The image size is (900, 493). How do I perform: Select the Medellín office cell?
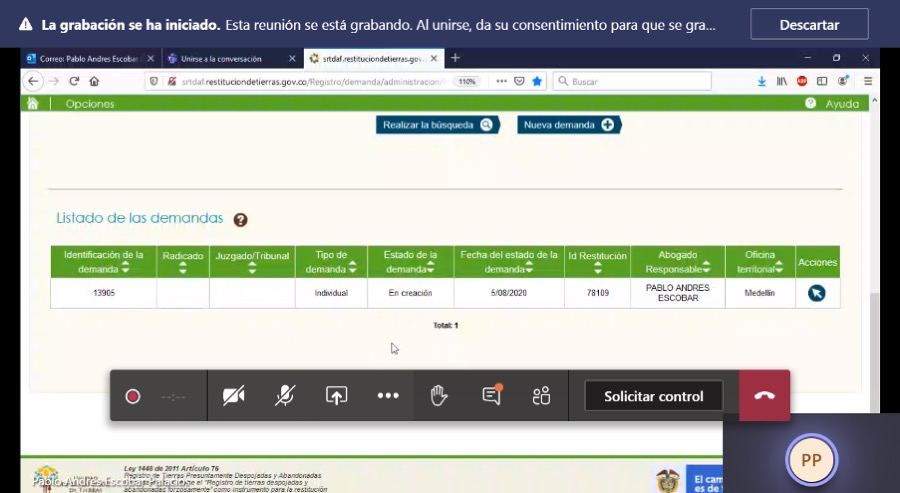click(760, 293)
